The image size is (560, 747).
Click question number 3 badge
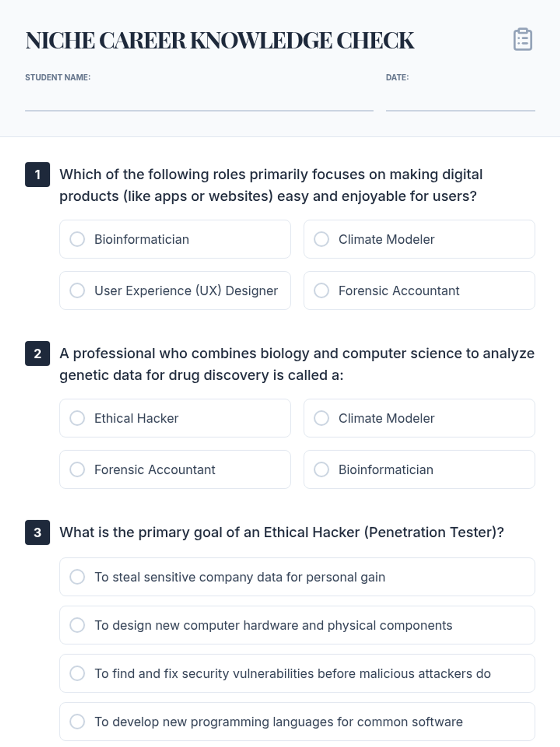[37, 532]
